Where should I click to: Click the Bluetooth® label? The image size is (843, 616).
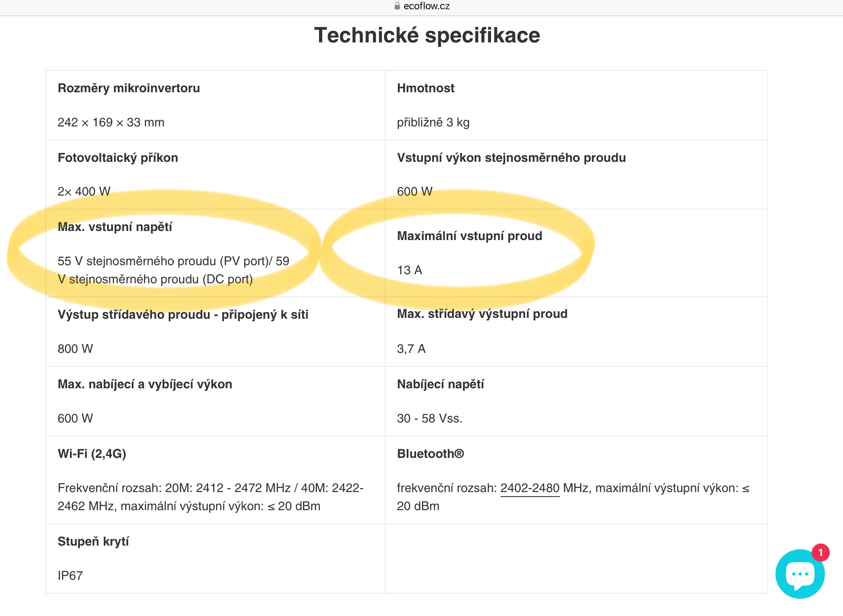tap(430, 454)
